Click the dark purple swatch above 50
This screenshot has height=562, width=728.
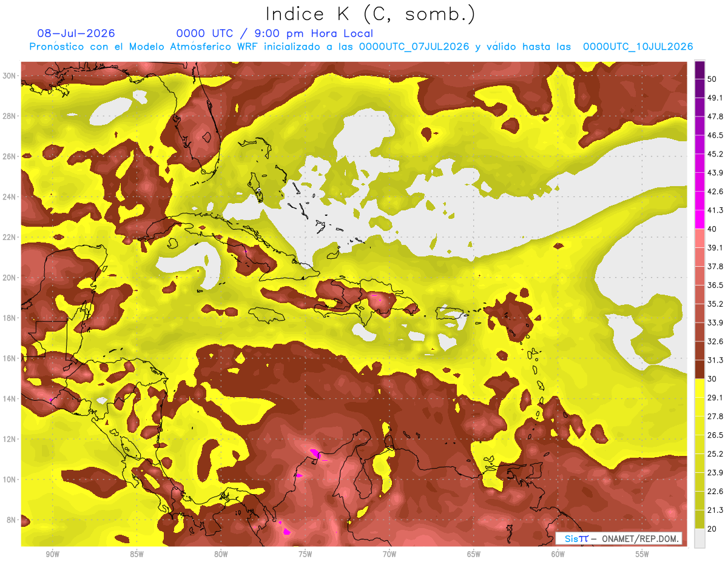700,70
